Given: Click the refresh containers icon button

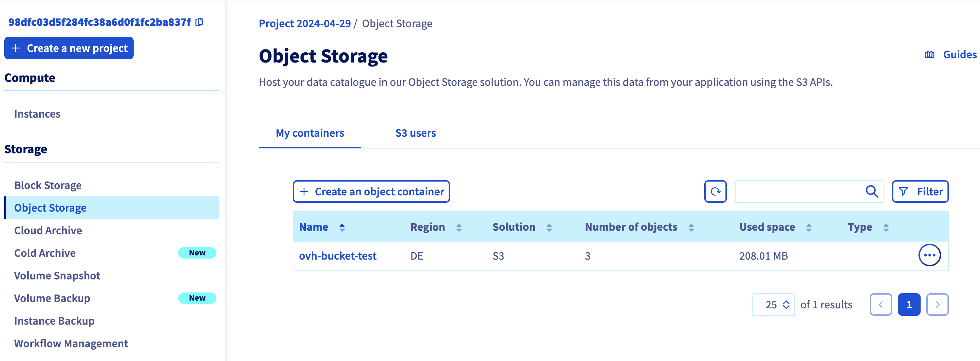Looking at the screenshot, I should tap(715, 191).
